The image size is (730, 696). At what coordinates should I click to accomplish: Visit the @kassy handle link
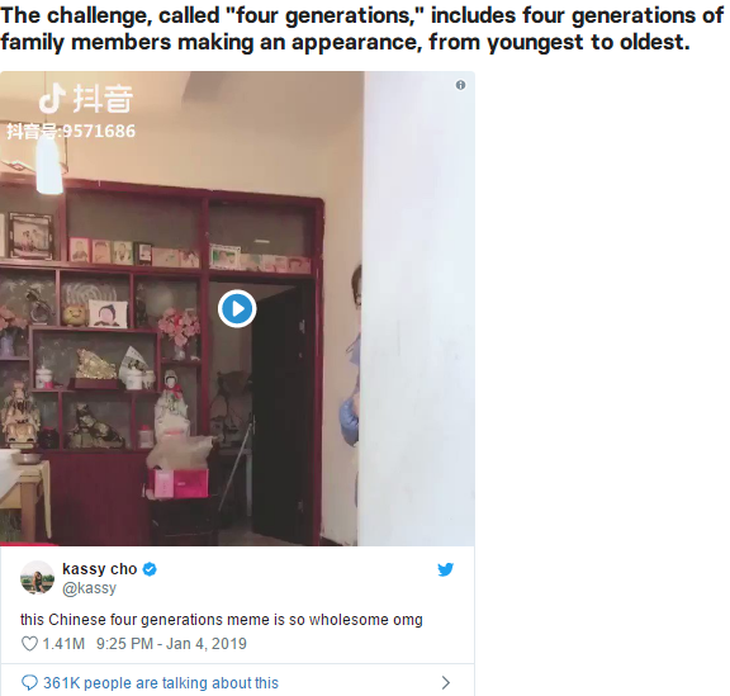89,588
